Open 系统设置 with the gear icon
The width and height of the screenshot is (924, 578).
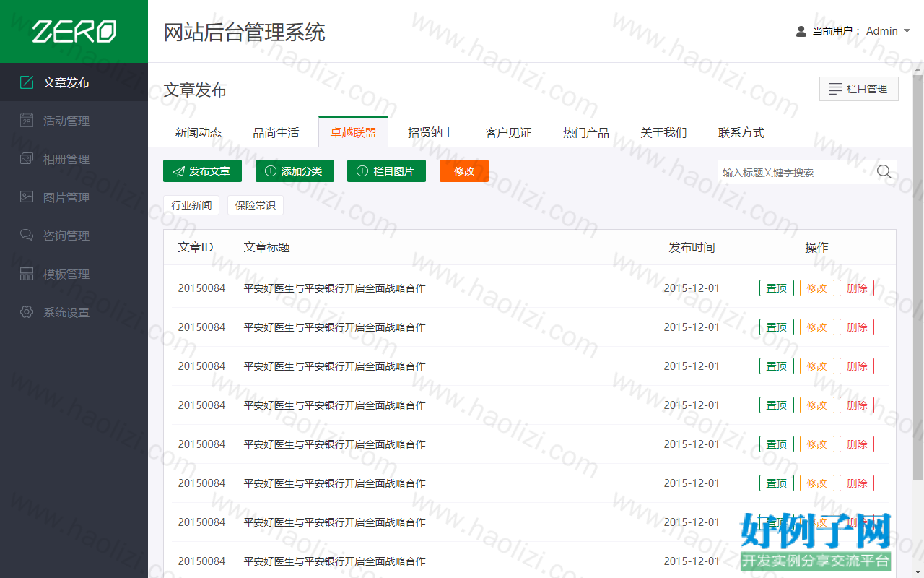pos(74,312)
